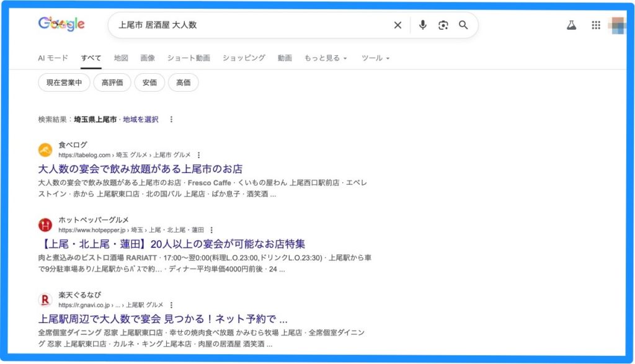Expand the ツール dropdown

(x=375, y=58)
